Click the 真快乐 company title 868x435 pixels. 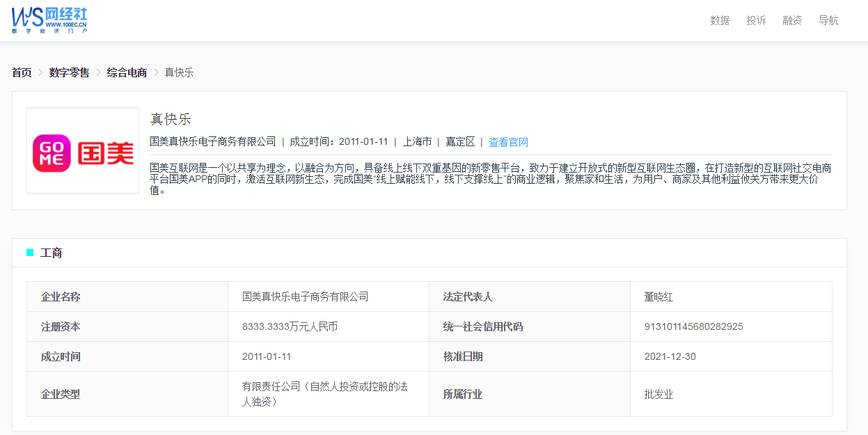coord(171,119)
